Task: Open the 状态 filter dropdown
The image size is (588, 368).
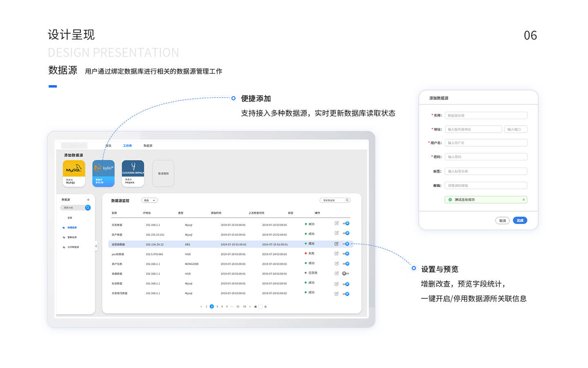Action: [149, 200]
